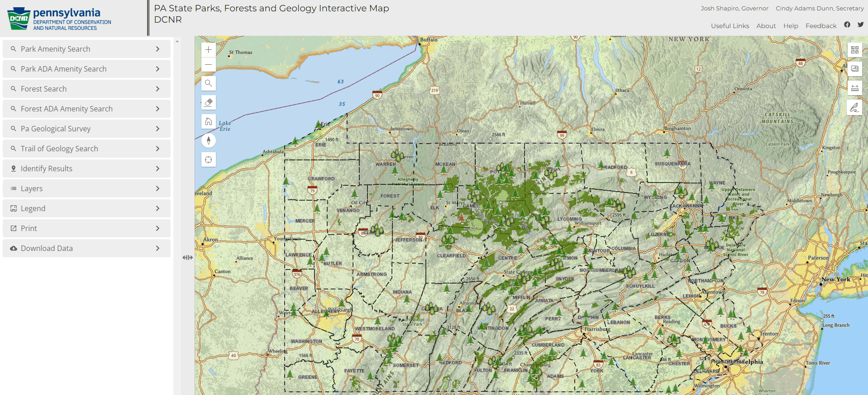Open Forest ADA Amenity Search label
The width and height of the screenshot is (868, 395).
pyautogui.click(x=67, y=109)
